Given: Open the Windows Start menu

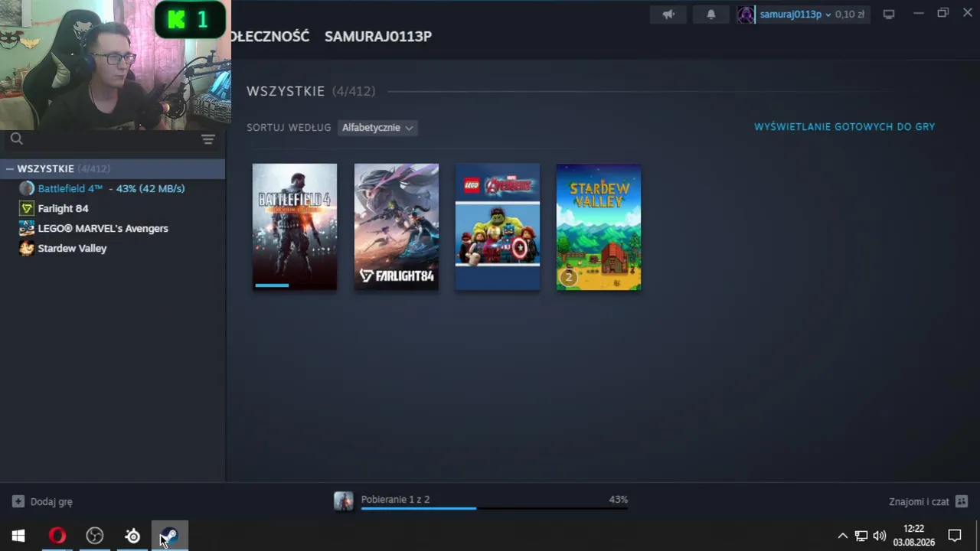Looking at the screenshot, I should [18, 536].
